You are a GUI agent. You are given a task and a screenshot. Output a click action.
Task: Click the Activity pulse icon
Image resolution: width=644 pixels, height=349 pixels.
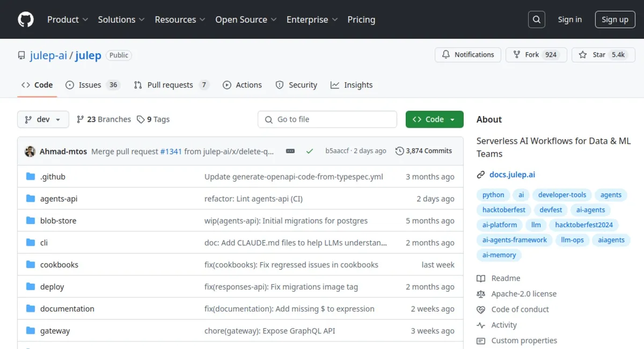[x=481, y=325]
